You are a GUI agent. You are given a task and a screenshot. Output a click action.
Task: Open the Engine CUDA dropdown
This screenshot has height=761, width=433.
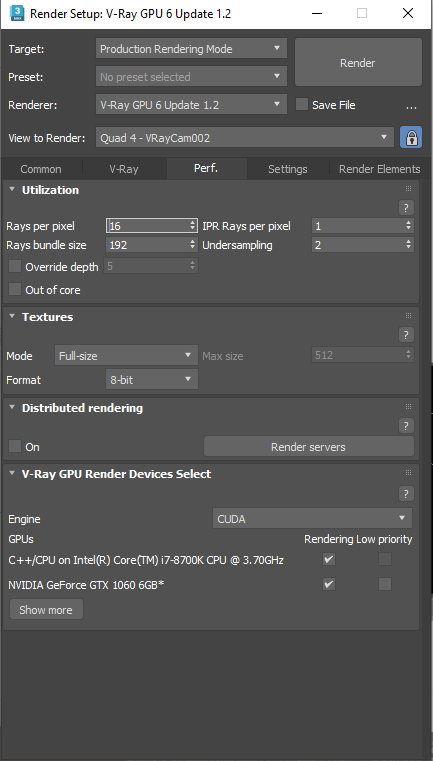312,518
